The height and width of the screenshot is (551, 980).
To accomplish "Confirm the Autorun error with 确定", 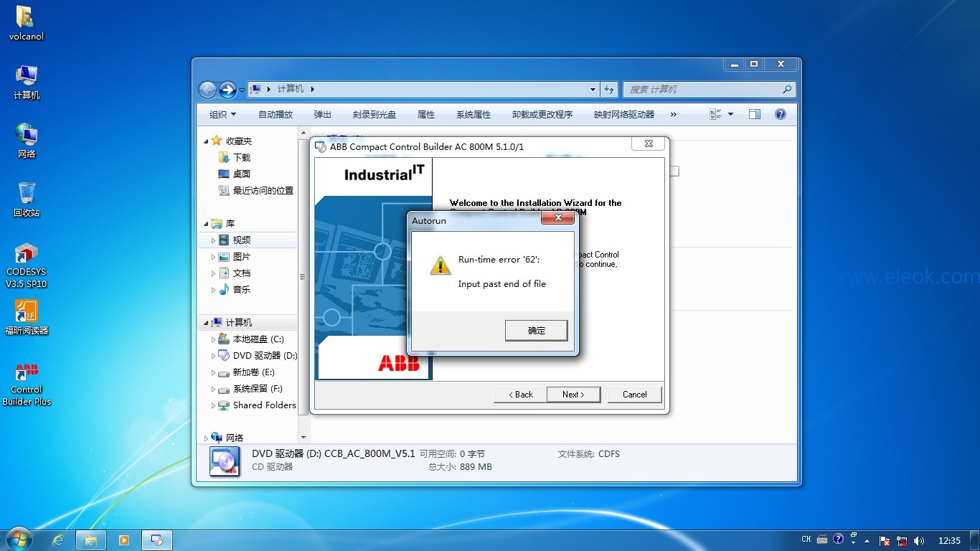I will [537, 331].
